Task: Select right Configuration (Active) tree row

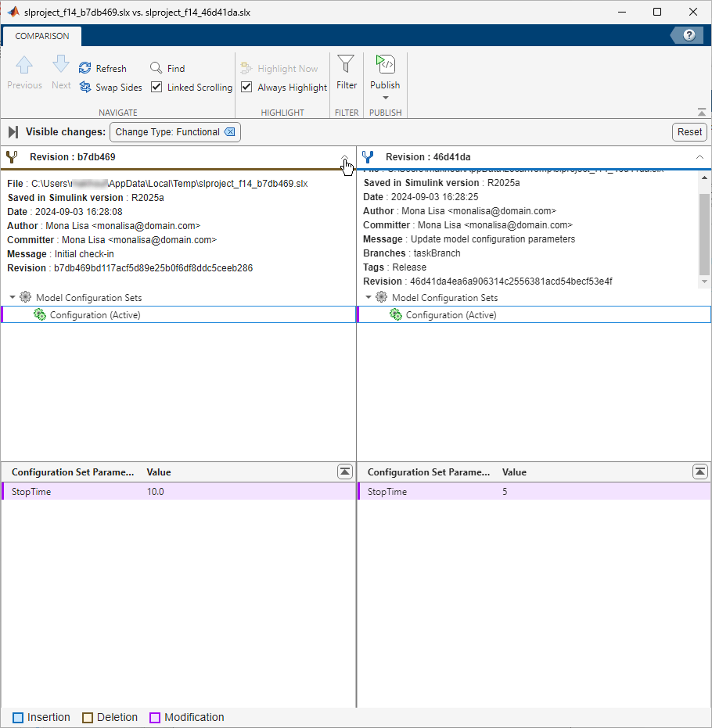Action: pos(534,315)
